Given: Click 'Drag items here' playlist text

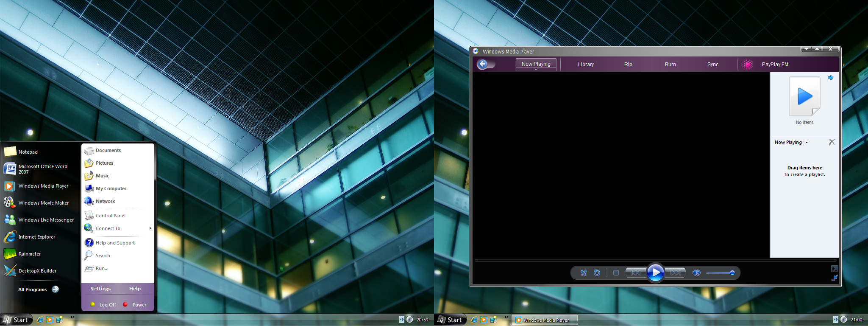Looking at the screenshot, I should (x=804, y=168).
